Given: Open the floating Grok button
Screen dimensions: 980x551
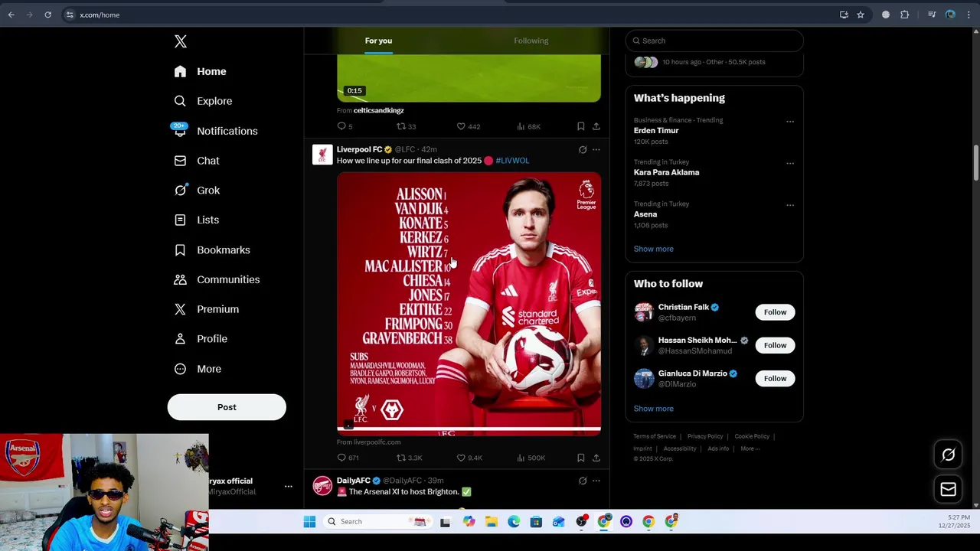Looking at the screenshot, I should [948, 455].
